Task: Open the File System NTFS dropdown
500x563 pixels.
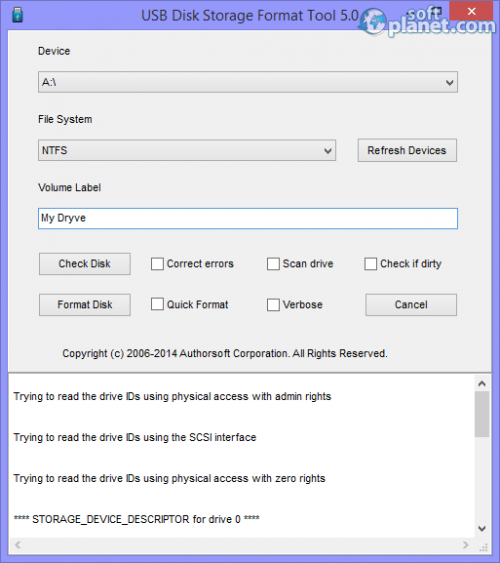Action: coord(187,150)
